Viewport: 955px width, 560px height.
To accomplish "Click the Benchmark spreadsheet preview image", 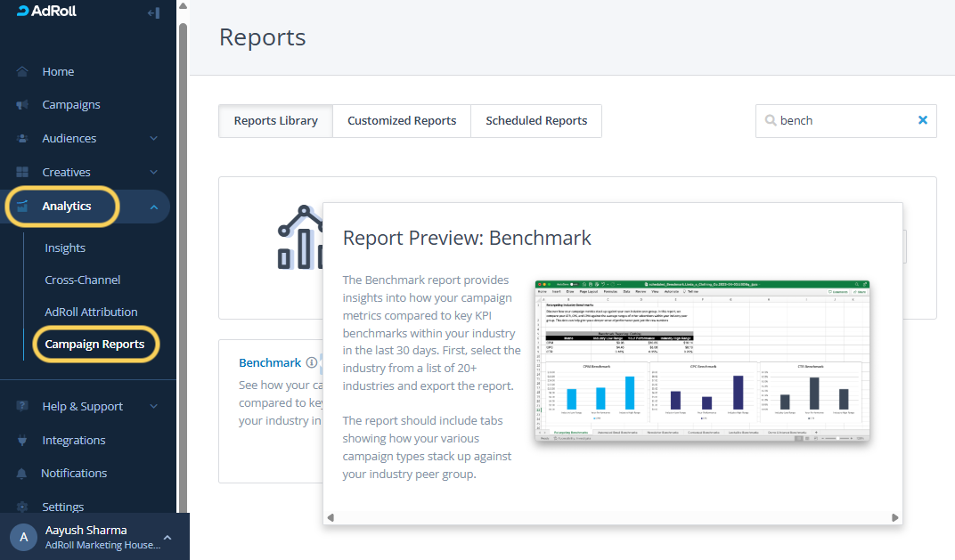I will pyautogui.click(x=702, y=361).
